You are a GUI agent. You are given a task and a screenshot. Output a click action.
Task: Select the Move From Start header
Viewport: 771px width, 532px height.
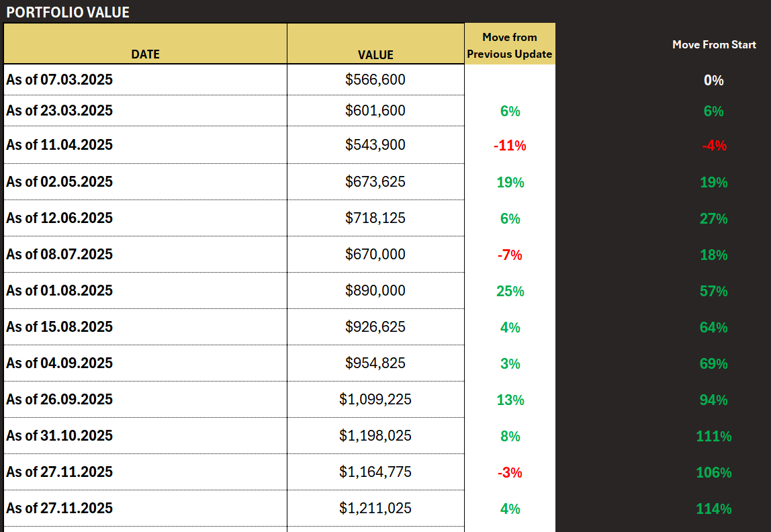pyautogui.click(x=714, y=44)
